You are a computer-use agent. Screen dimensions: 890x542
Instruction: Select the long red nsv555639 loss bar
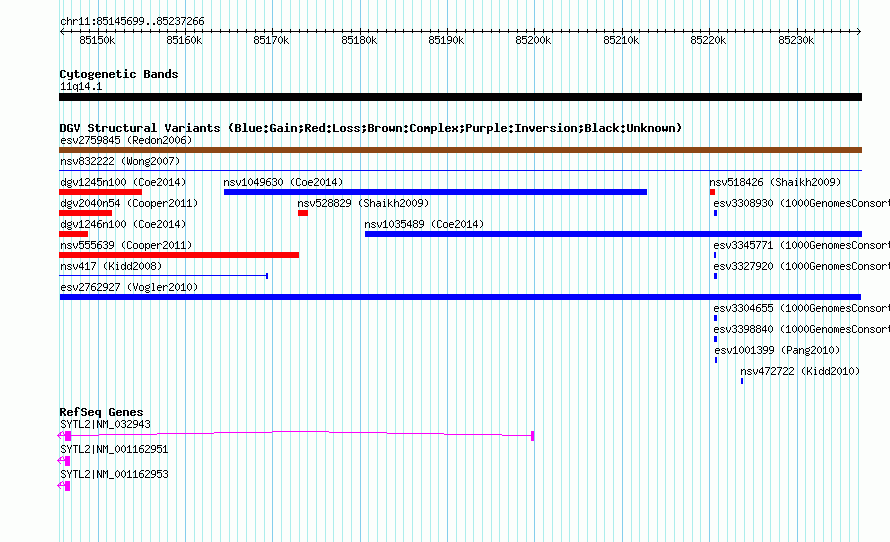pos(179,255)
